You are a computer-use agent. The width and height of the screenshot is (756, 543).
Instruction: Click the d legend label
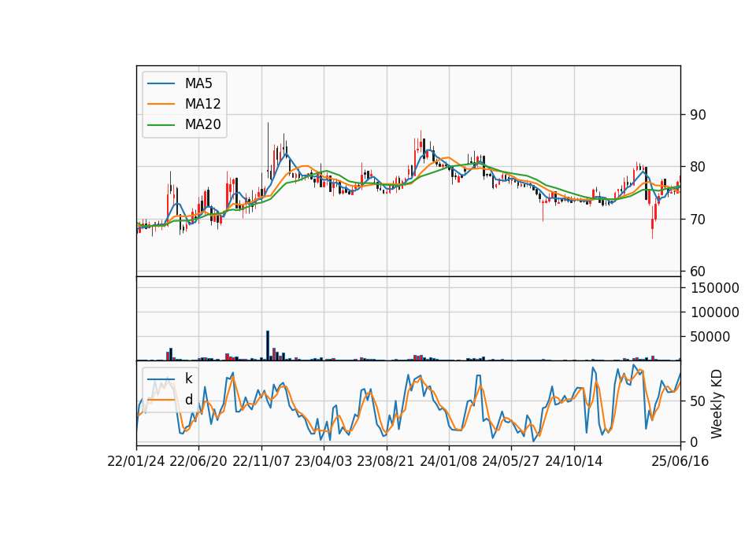click(x=188, y=399)
